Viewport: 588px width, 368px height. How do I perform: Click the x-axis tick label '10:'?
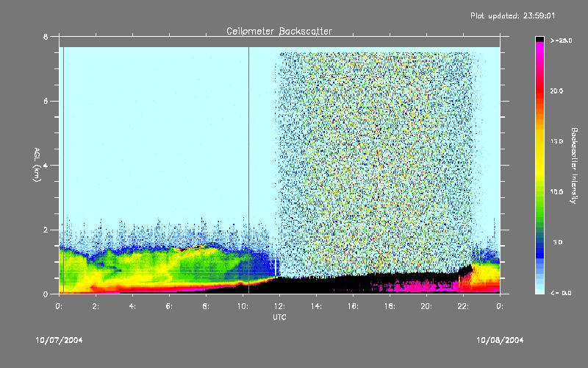[x=243, y=306]
